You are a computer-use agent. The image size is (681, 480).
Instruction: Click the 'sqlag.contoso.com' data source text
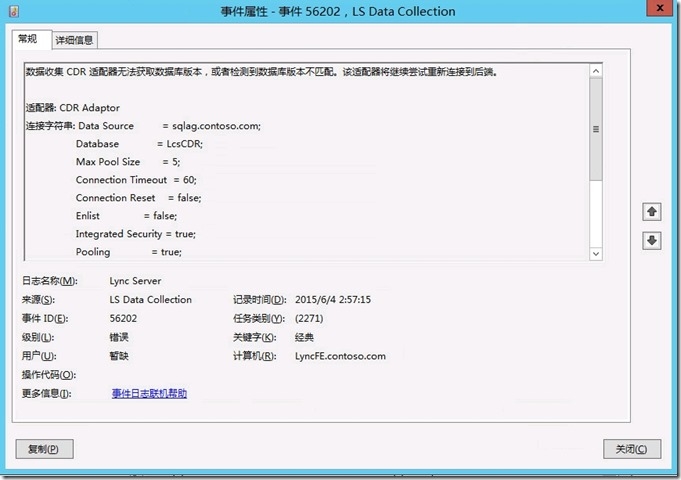[x=216, y=126]
